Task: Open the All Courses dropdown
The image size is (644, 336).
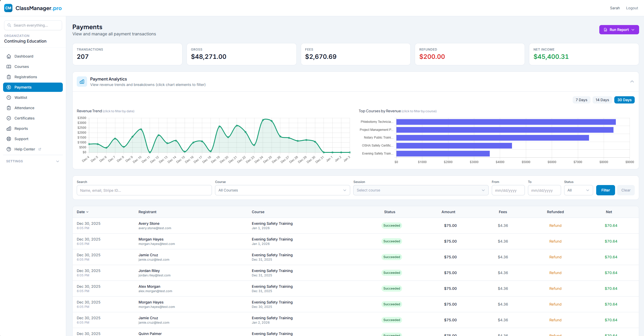Action: tap(282, 190)
